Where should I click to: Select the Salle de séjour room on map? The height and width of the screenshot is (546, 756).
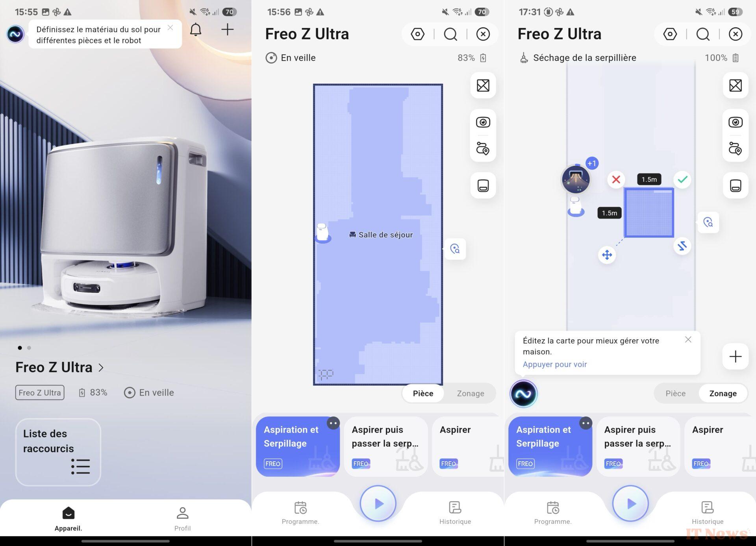tap(381, 235)
